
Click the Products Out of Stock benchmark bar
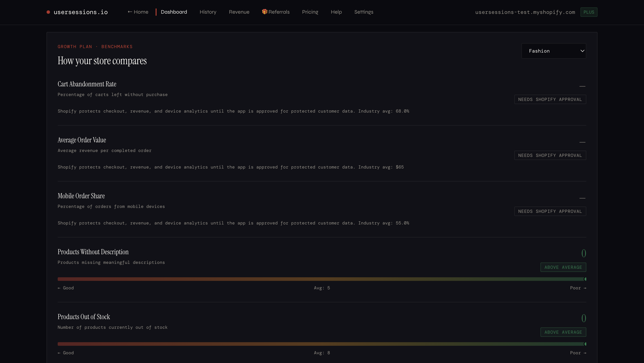click(322, 344)
